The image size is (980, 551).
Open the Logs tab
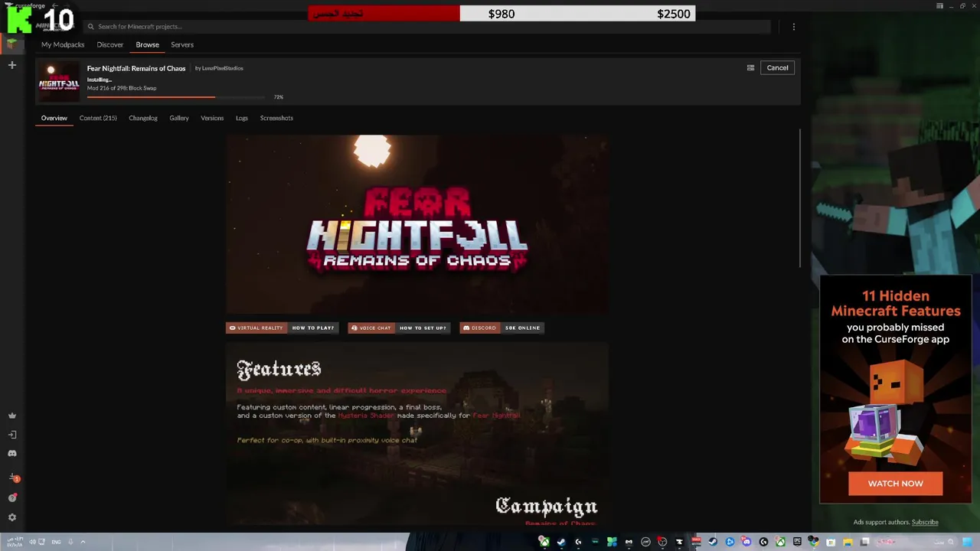(242, 118)
